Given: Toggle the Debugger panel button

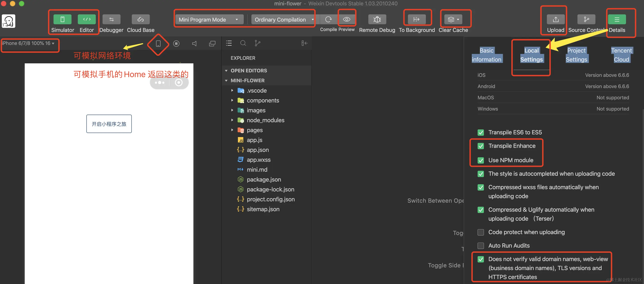Looking at the screenshot, I should point(111,19).
